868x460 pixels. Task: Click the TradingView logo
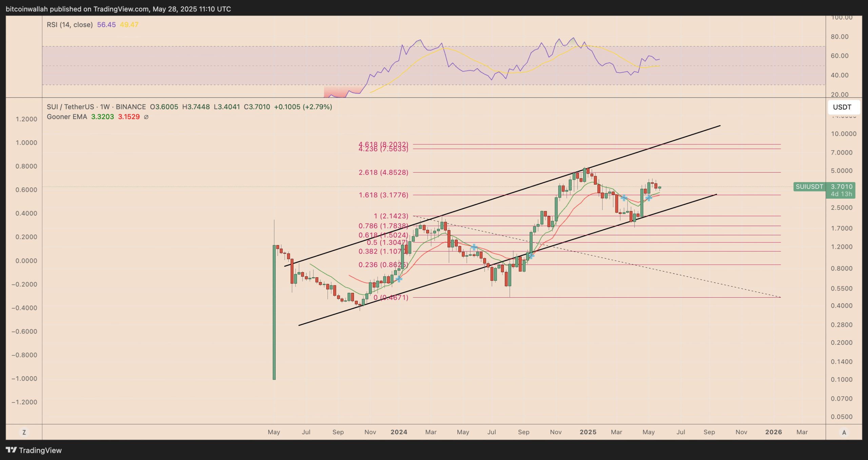pos(34,451)
